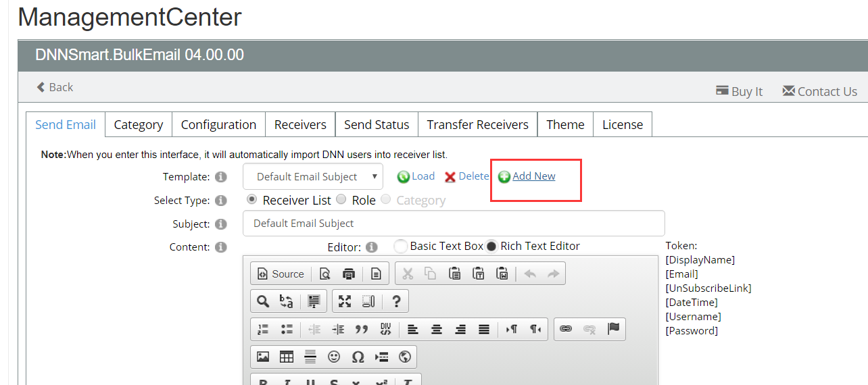Increase indent in the editor
This screenshot has width=868, height=385.
click(338, 329)
